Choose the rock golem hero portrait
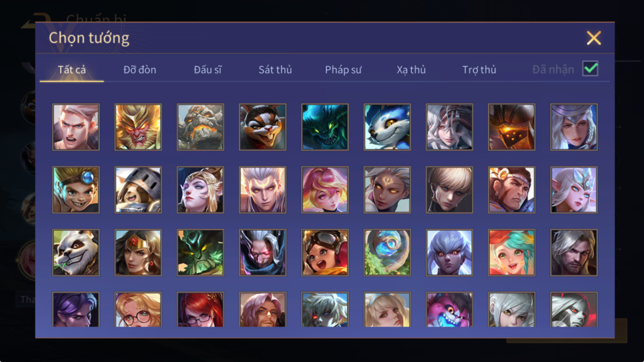The width and height of the screenshot is (644, 362). (200, 127)
